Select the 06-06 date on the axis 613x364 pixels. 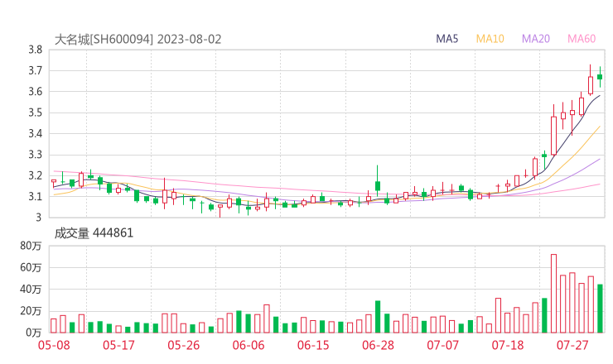pos(248,345)
